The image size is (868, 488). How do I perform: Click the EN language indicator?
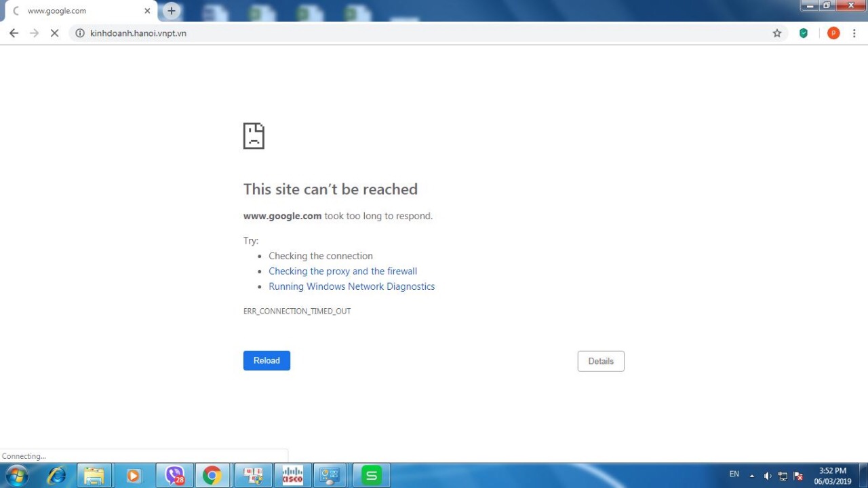[734, 474]
